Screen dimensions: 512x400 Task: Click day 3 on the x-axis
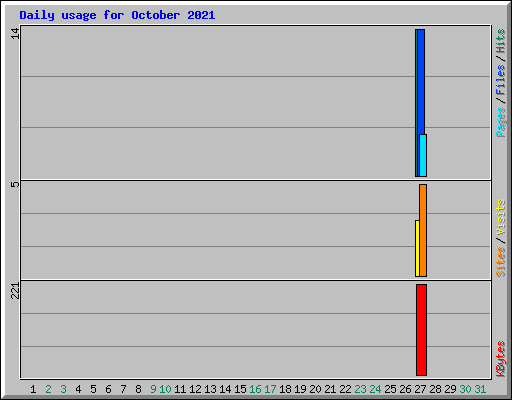coord(63,389)
